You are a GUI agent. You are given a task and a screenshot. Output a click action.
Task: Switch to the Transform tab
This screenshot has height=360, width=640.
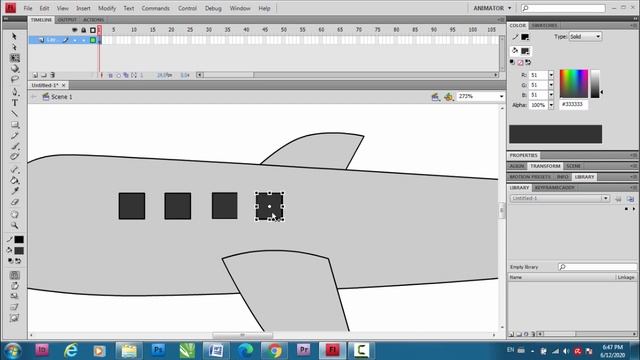(545, 166)
